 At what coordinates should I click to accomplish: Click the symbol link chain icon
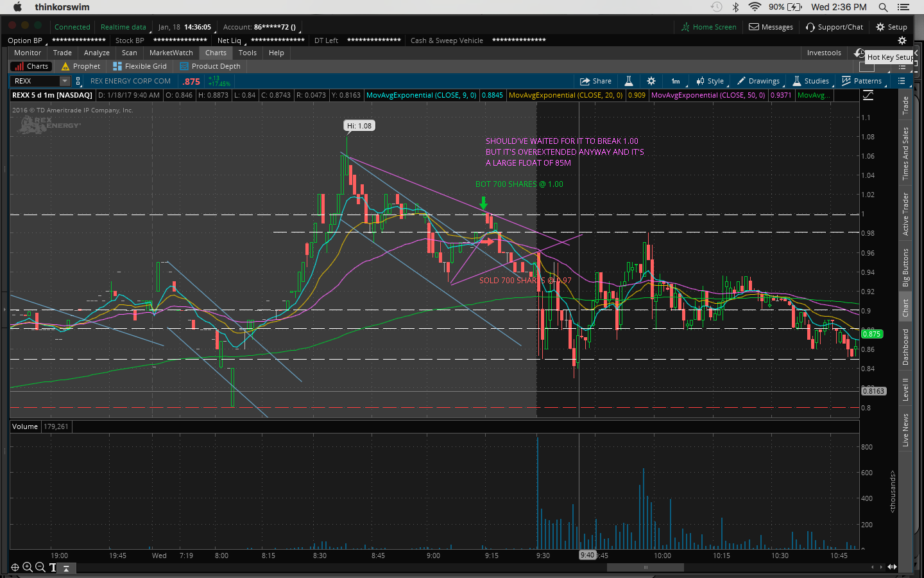78,81
